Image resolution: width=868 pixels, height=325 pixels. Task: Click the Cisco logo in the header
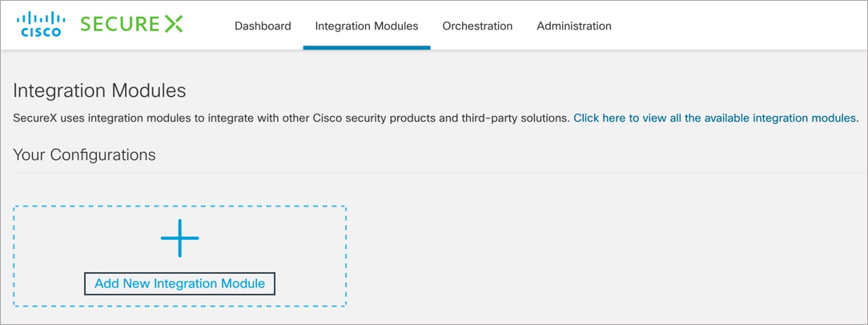[x=41, y=25]
